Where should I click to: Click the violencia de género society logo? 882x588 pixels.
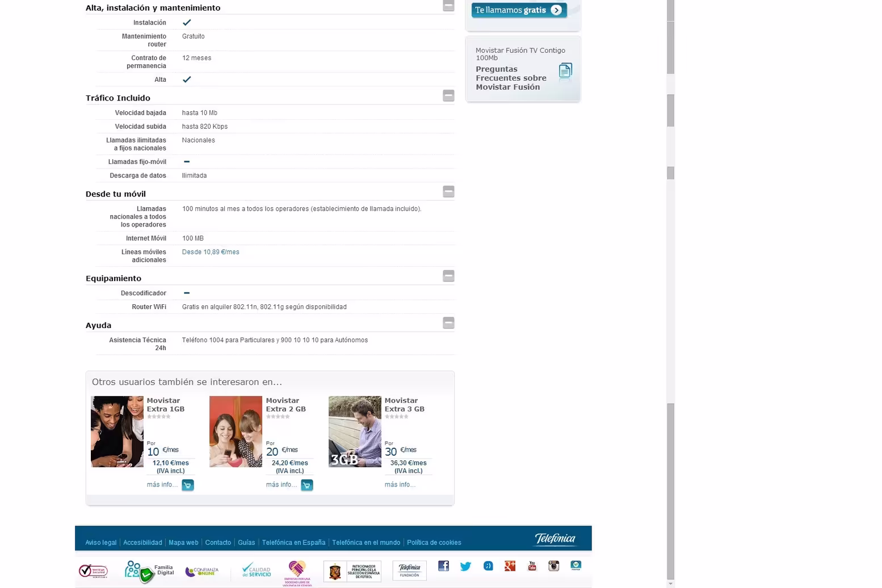pyautogui.click(x=297, y=573)
